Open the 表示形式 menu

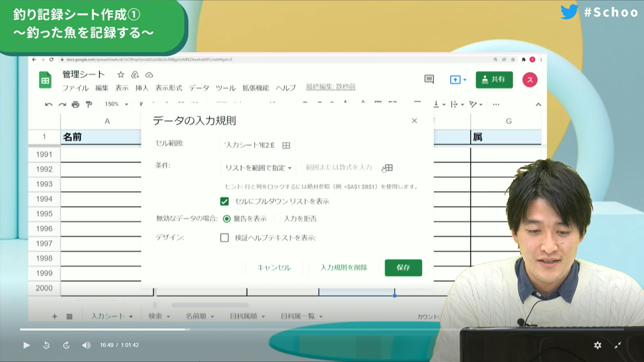click(x=169, y=88)
